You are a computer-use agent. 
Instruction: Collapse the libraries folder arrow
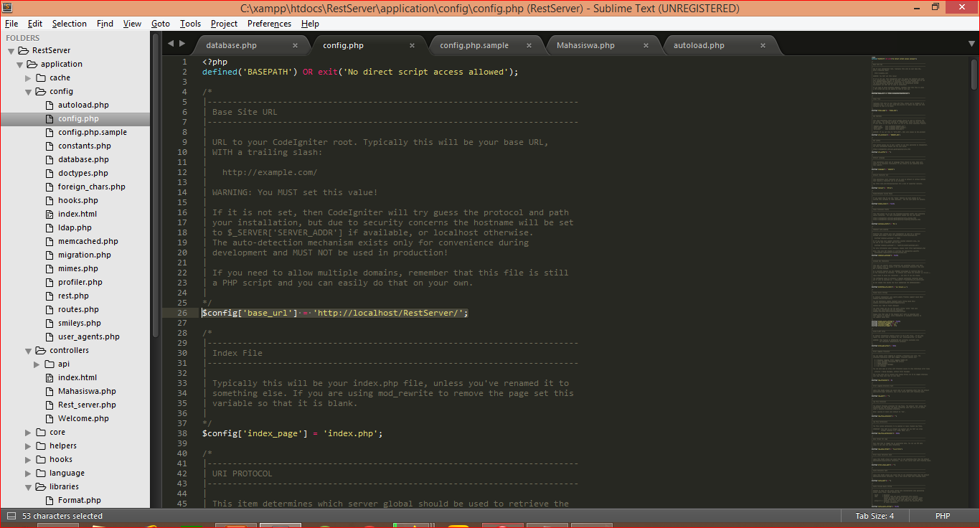tap(29, 487)
